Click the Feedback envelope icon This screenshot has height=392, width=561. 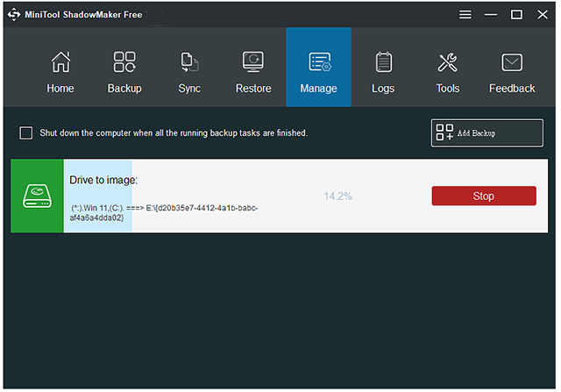pyautogui.click(x=512, y=63)
